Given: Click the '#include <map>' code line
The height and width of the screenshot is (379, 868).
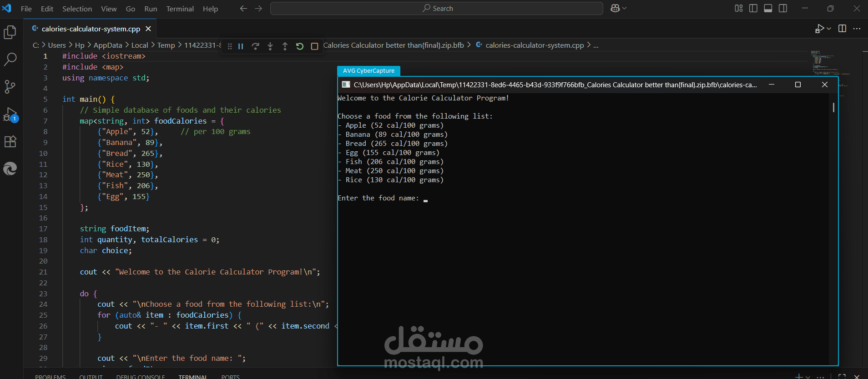Looking at the screenshot, I should click(x=93, y=67).
